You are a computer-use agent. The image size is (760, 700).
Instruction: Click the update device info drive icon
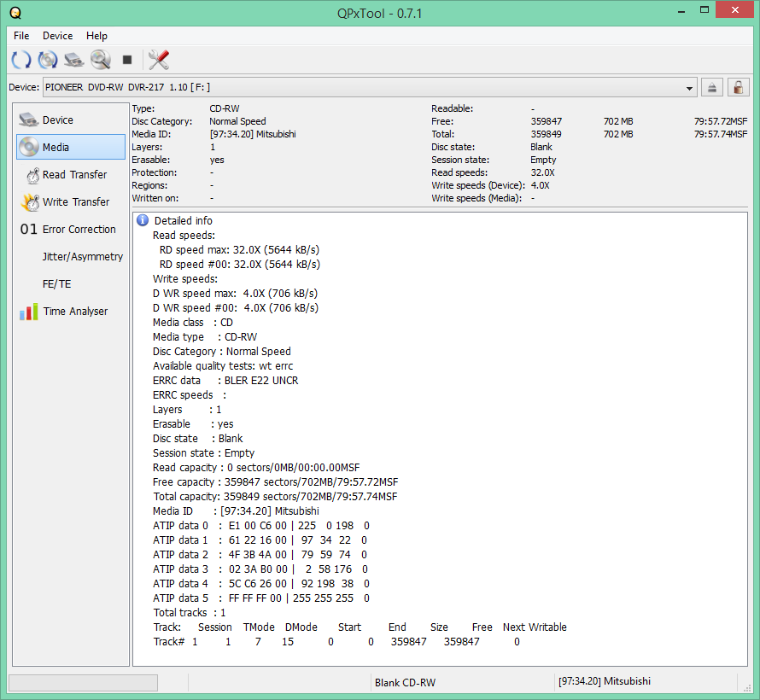coord(73,60)
